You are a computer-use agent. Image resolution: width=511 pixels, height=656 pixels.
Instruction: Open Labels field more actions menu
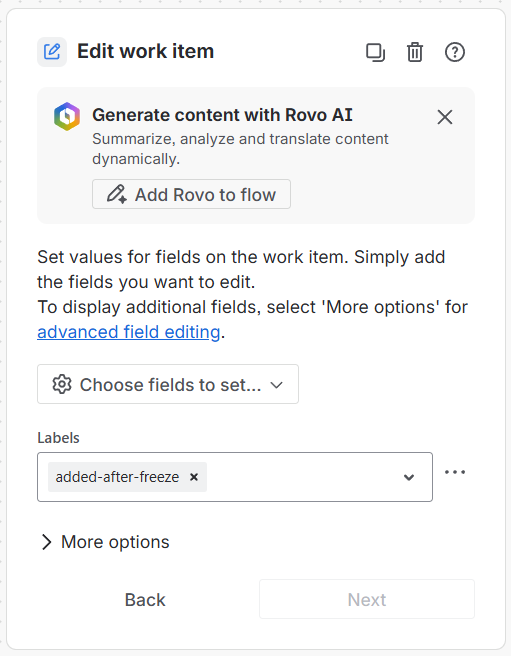point(455,472)
